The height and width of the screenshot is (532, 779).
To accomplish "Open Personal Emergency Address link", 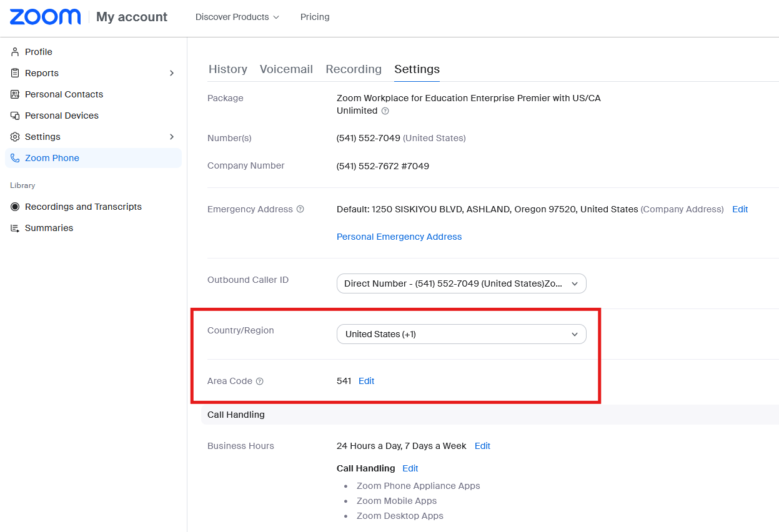I will (x=399, y=237).
